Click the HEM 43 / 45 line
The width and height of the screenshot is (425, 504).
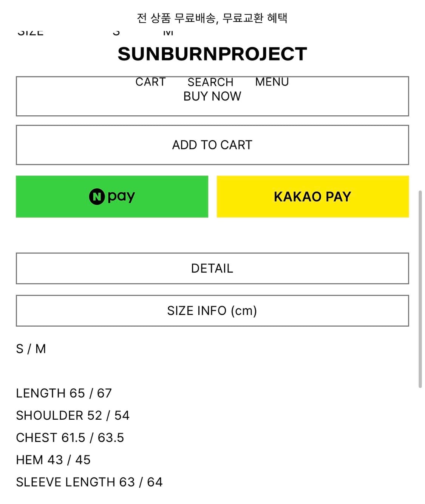(53, 460)
